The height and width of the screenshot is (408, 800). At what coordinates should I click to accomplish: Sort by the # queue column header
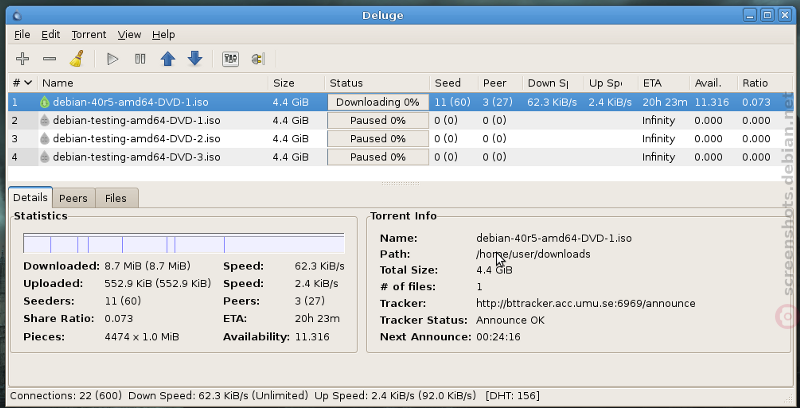pyautogui.click(x=22, y=83)
